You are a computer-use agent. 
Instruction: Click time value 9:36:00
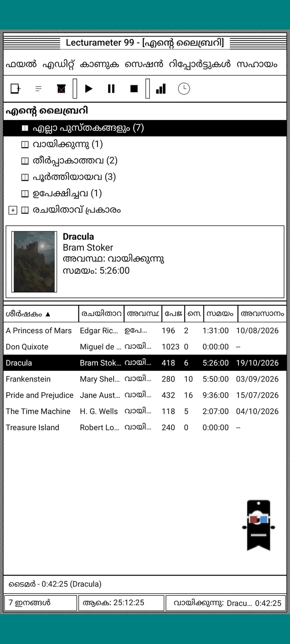click(x=215, y=395)
